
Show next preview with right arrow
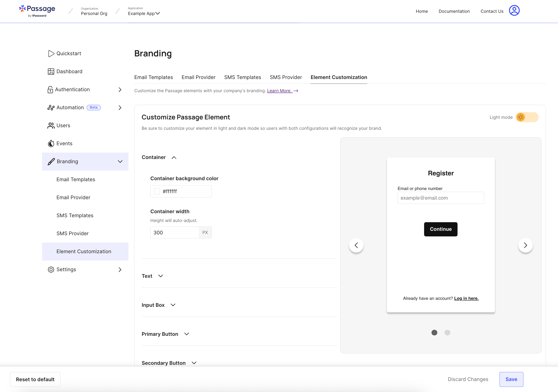(x=525, y=245)
